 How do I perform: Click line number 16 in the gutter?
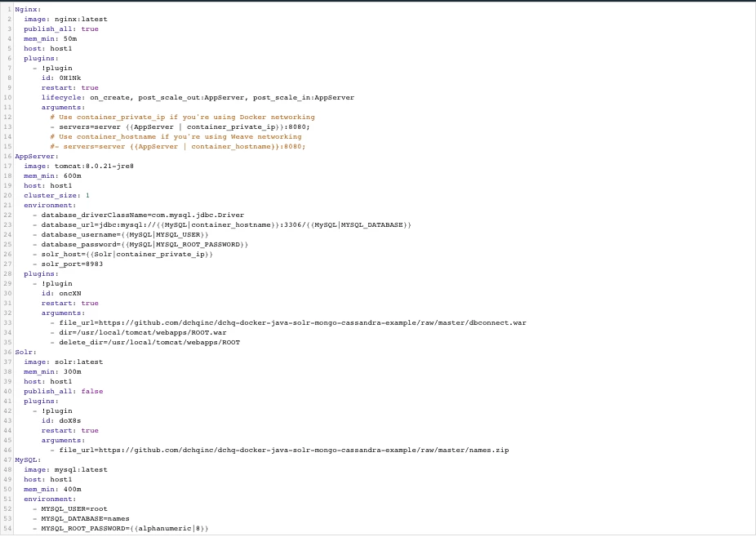click(x=7, y=156)
